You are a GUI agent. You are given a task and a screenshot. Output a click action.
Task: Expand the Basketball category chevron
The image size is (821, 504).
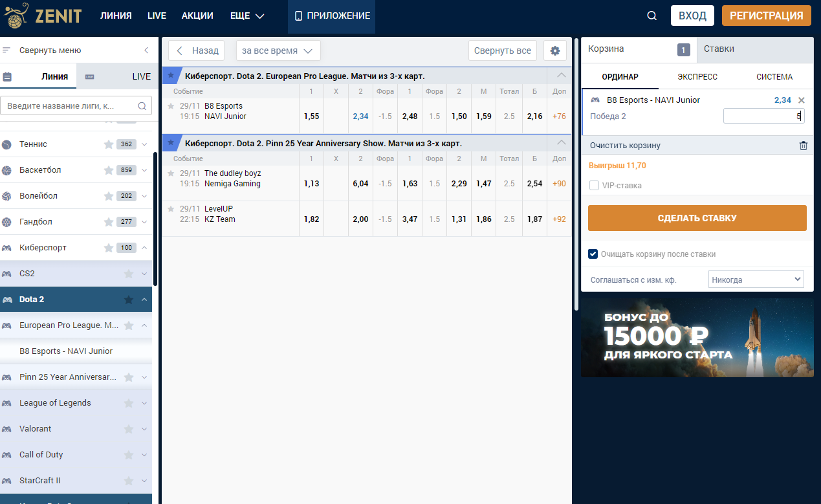[x=144, y=170]
